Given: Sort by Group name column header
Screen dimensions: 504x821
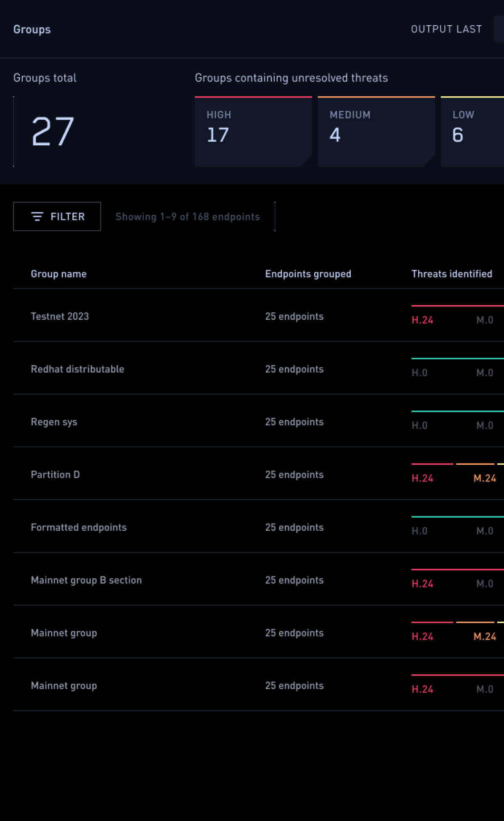Looking at the screenshot, I should [59, 274].
